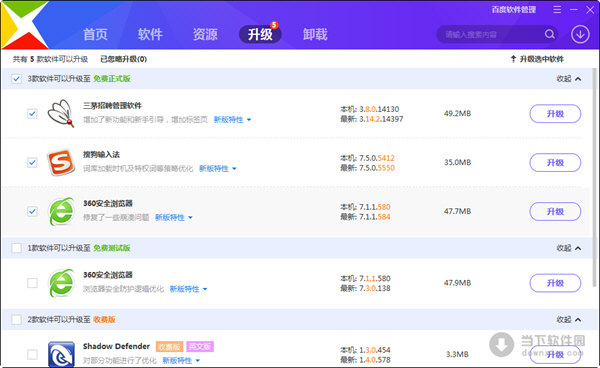Screen dimensions: 600x368
Task: Check the 1款软件 免费测试版 group checkbox
Action: [x=16, y=248]
